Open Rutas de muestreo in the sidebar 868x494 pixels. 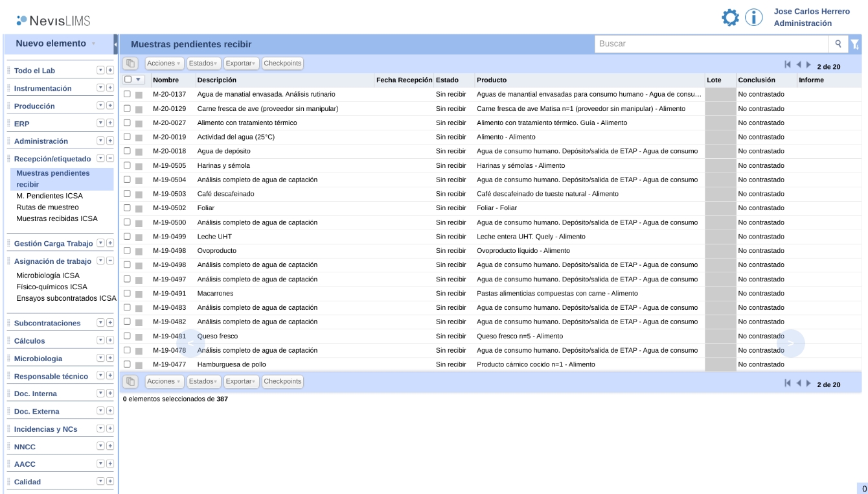[x=47, y=207]
